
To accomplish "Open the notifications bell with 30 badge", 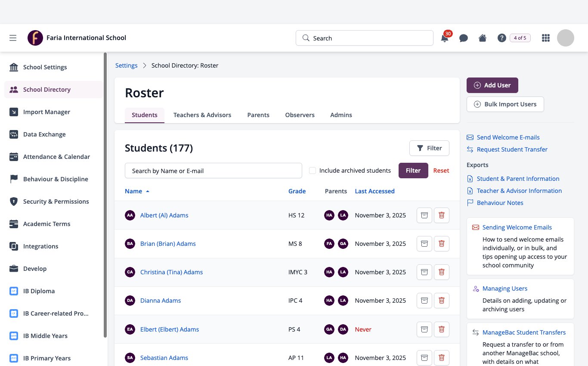I will 445,38.
